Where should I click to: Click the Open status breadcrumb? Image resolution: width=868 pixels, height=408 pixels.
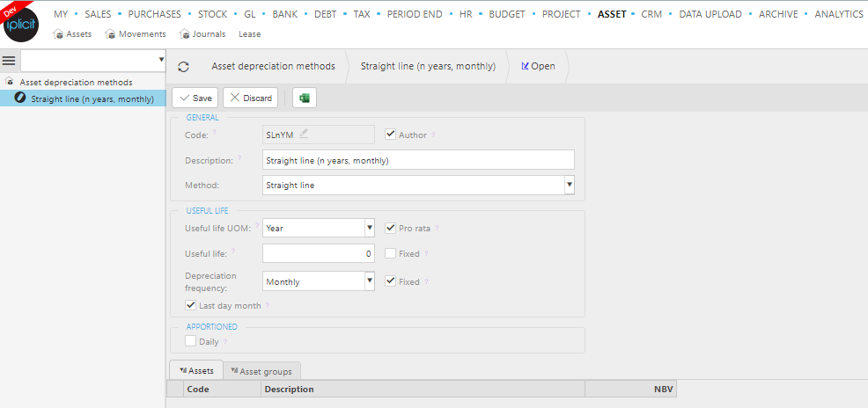538,66
